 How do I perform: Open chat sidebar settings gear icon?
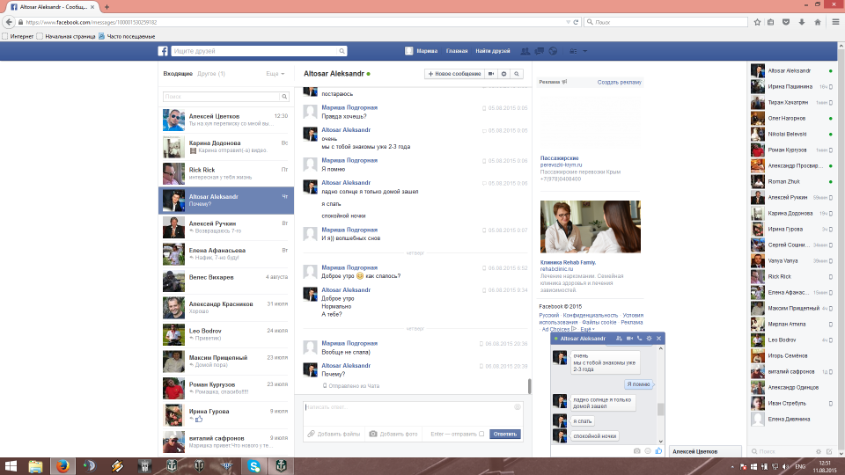tap(818, 451)
